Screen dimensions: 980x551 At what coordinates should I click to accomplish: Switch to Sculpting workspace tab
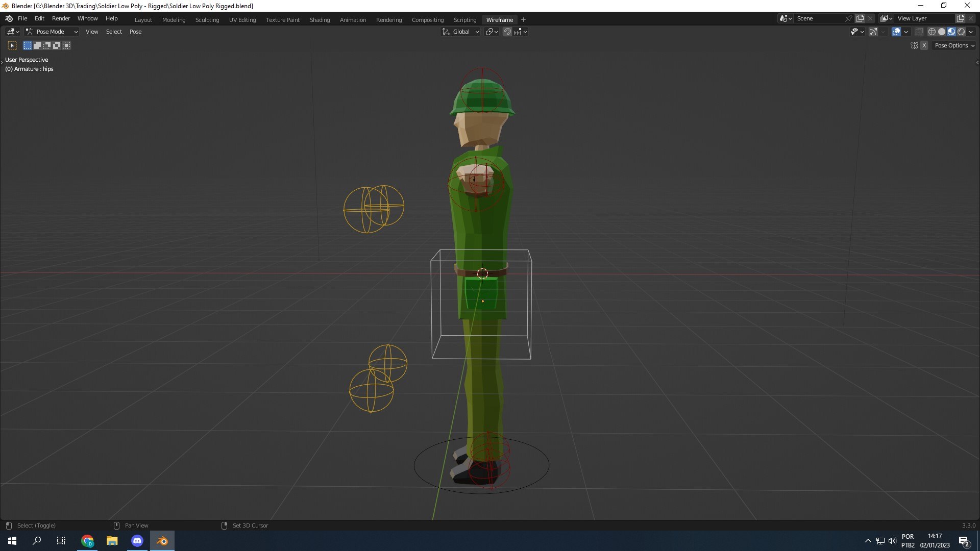(207, 20)
